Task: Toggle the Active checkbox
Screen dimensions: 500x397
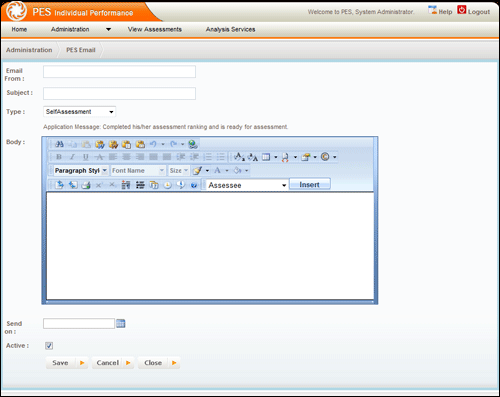Action: [49, 346]
